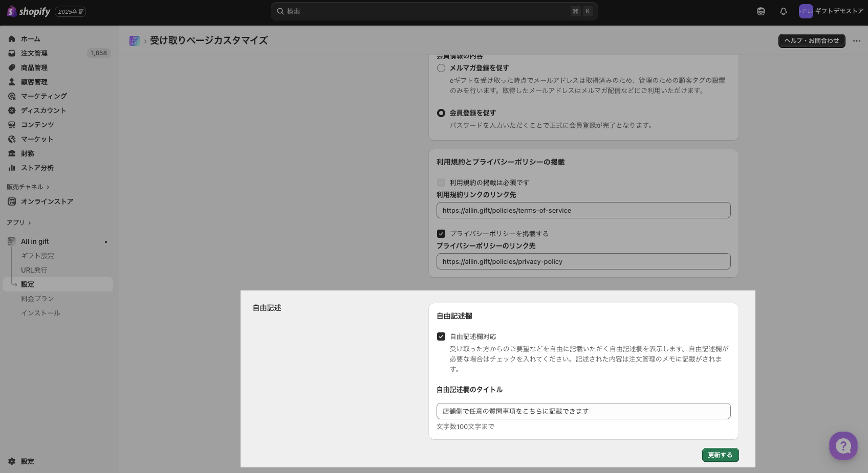Click the 自由記述欄のタイトル text field
868x473 pixels.
(x=583, y=411)
